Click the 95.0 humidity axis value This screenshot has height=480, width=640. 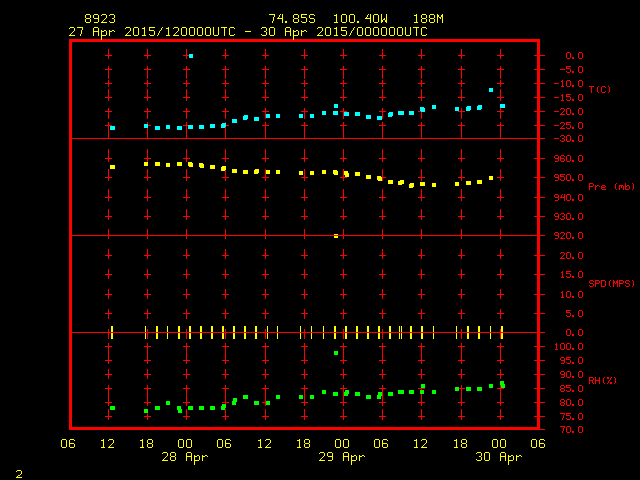[x=571, y=361]
